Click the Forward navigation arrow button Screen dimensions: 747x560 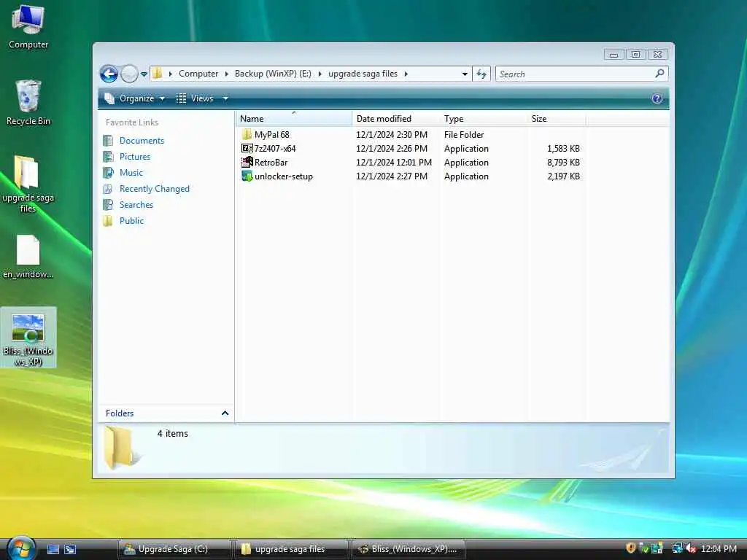[x=129, y=74]
